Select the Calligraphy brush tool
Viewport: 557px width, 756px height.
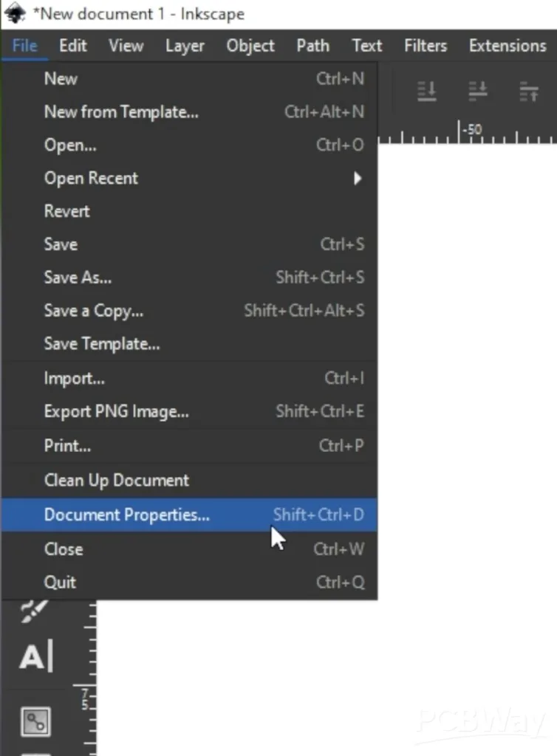coord(34,611)
